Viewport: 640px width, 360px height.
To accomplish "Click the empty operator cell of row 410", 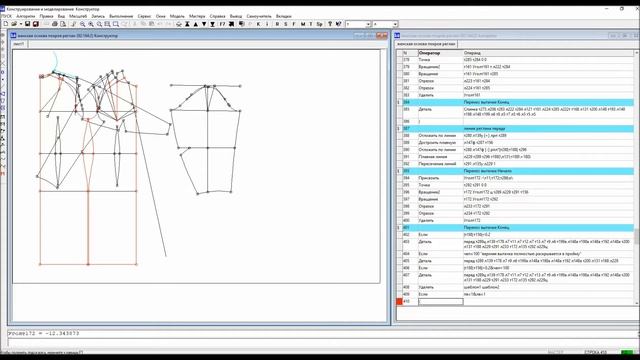I will click(x=440, y=302).
